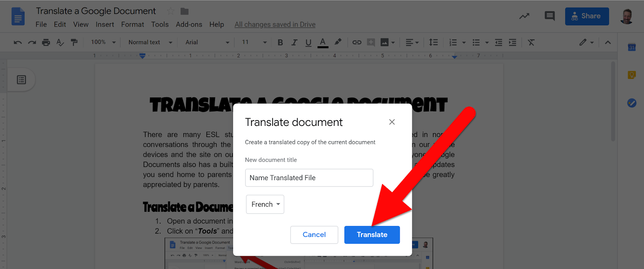Open the Keep side panel icon
The height and width of the screenshot is (269, 644).
pyautogui.click(x=632, y=75)
